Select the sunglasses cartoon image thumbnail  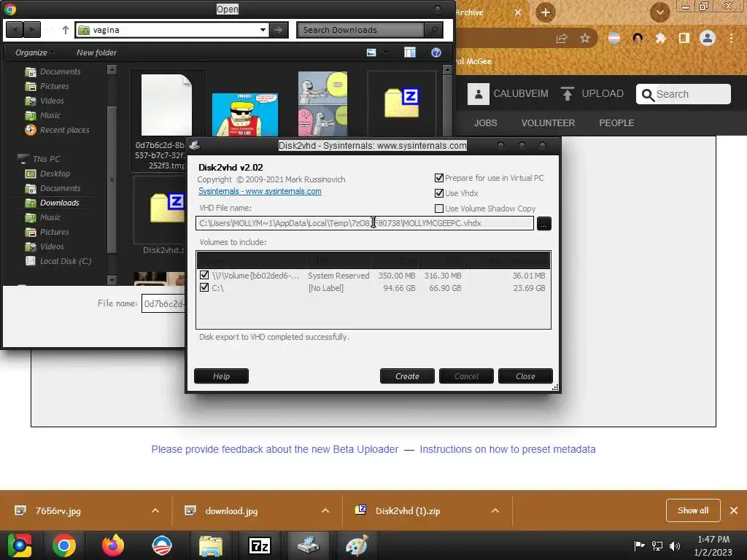[245, 114]
